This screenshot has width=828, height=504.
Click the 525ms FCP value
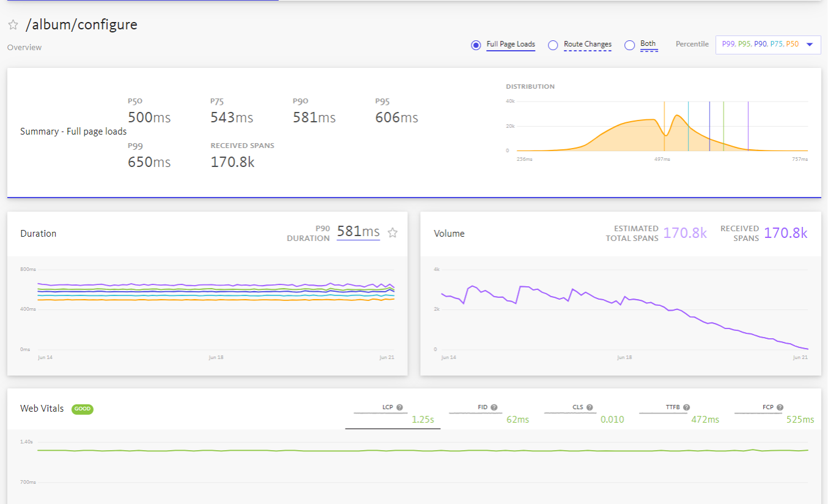coord(799,420)
